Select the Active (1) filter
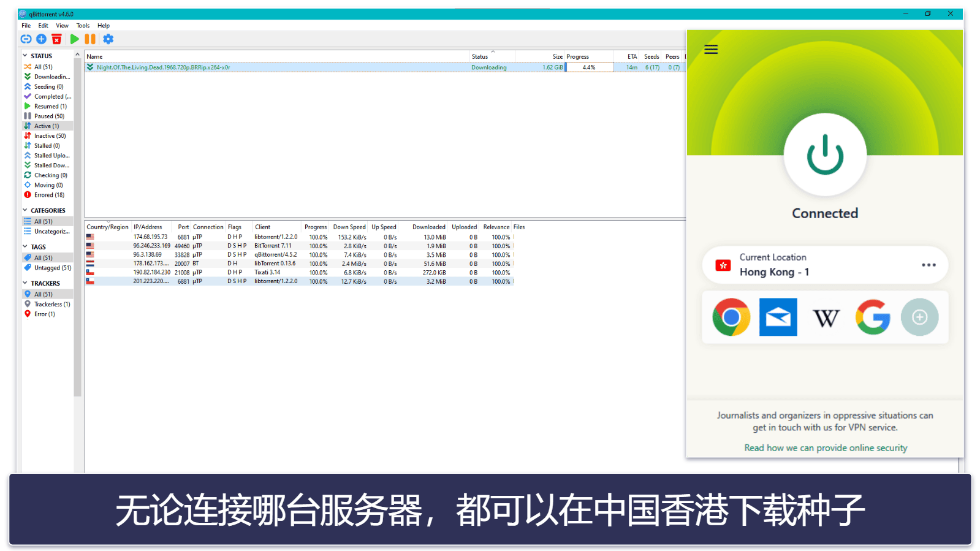 tap(47, 126)
